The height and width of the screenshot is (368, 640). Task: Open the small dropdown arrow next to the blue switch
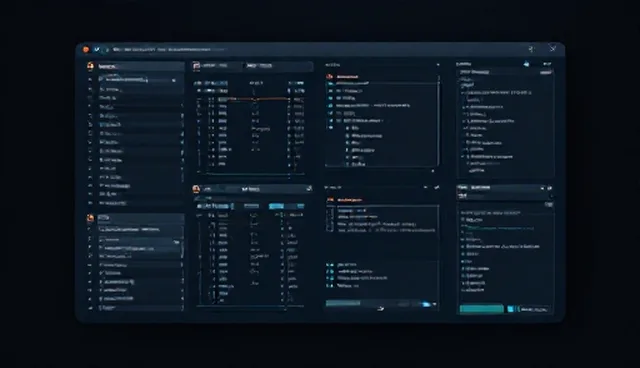tap(435, 304)
